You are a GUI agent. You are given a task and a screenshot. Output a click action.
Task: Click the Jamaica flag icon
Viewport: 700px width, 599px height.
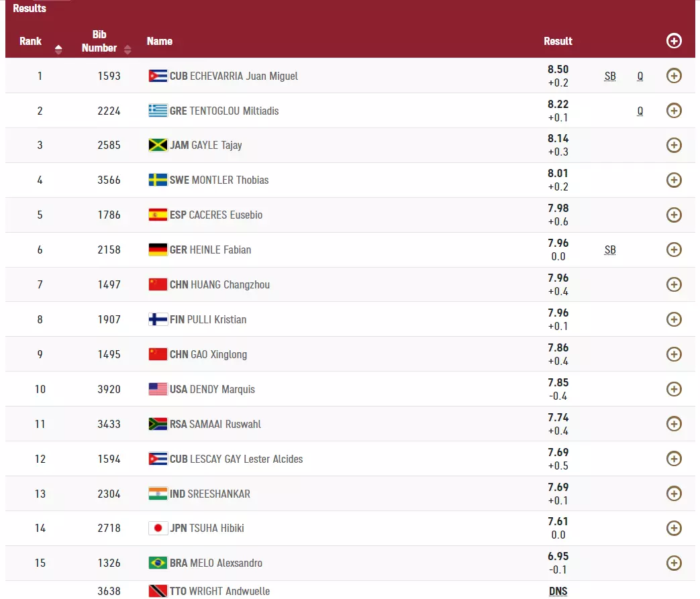[158, 146]
